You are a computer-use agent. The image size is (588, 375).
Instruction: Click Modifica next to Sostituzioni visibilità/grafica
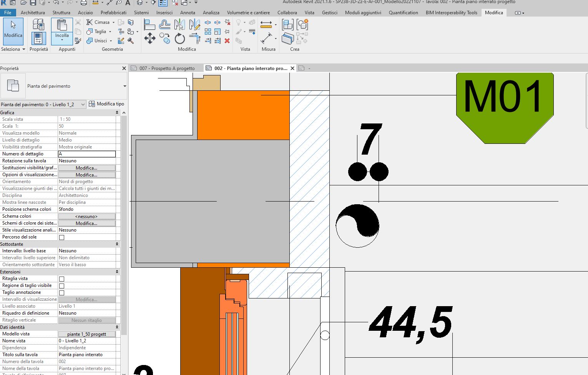86,168
